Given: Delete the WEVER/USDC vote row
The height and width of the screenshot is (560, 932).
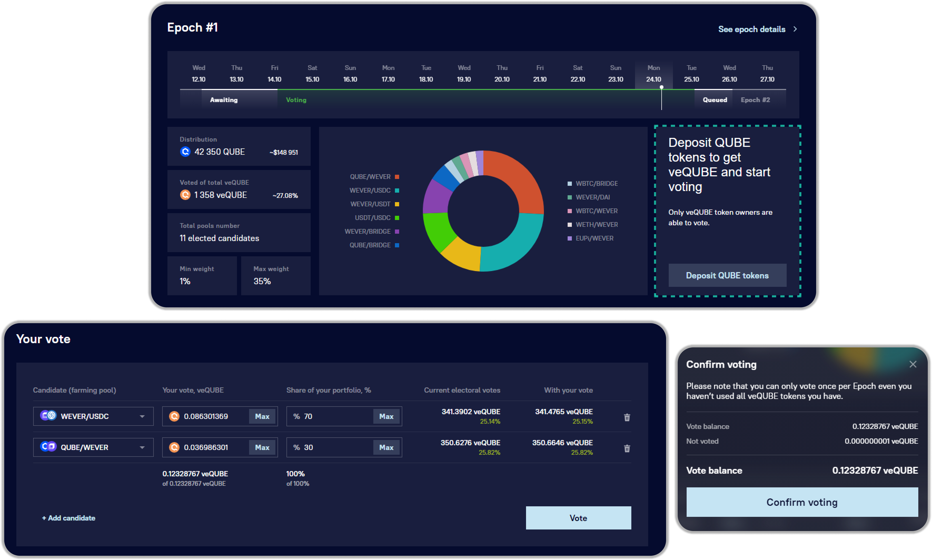Looking at the screenshot, I should coord(627,417).
